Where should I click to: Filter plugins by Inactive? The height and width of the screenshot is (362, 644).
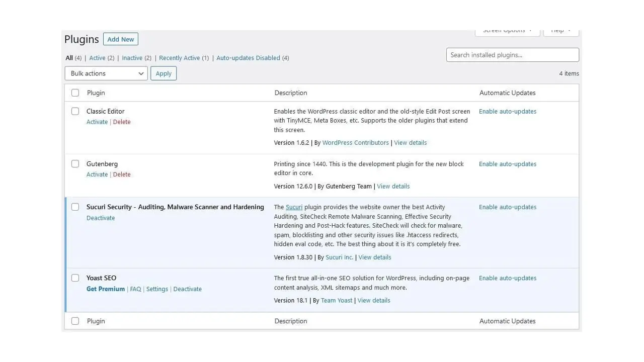132,58
